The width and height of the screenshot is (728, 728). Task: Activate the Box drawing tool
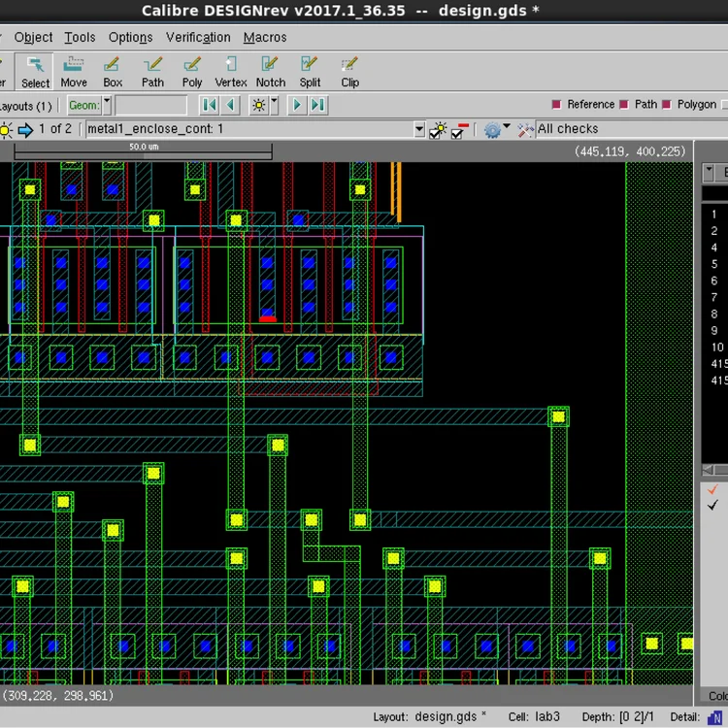pos(113,72)
